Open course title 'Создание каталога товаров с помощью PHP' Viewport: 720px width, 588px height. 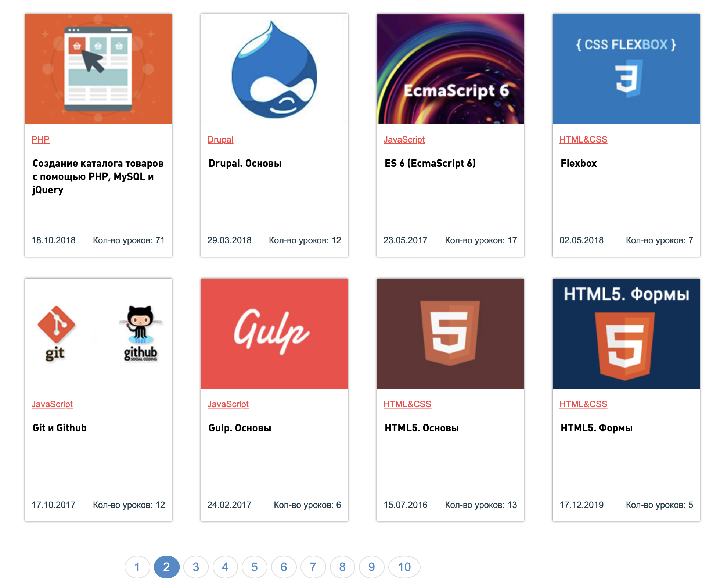click(98, 177)
